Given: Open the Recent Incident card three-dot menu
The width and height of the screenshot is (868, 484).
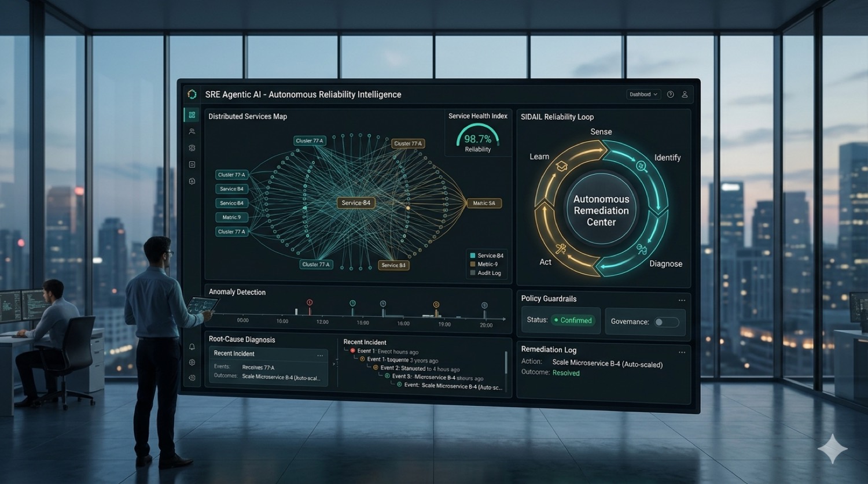Looking at the screenshot, I should pyautogui.click(x=320, y=355).
